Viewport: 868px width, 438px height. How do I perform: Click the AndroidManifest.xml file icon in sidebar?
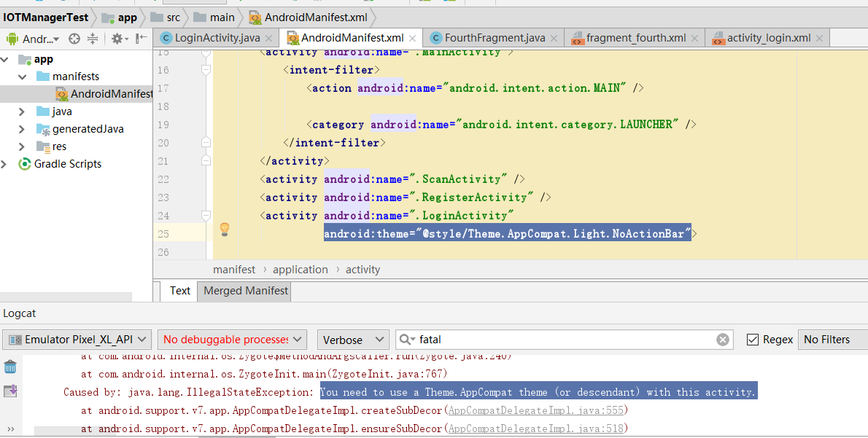click(63, 93)
